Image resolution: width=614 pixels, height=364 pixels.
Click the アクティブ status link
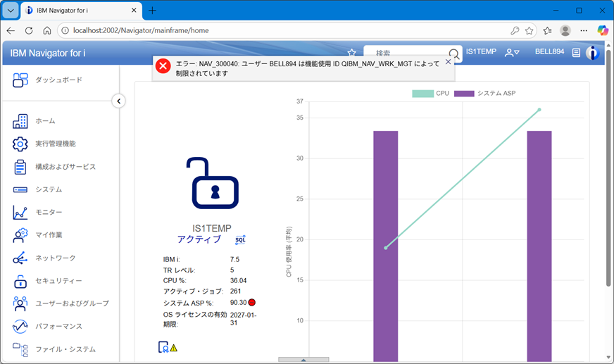coord(199,239)
